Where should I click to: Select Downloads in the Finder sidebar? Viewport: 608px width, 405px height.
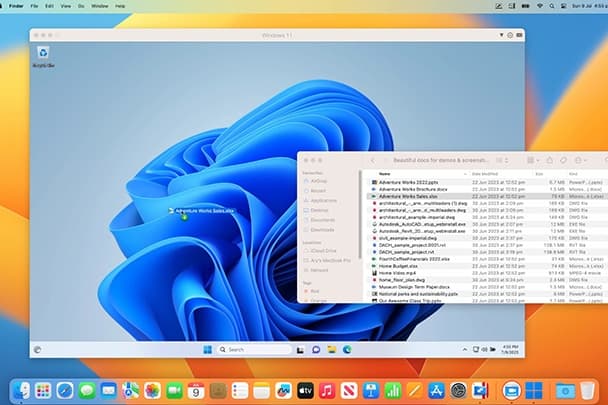pos(319,230)
